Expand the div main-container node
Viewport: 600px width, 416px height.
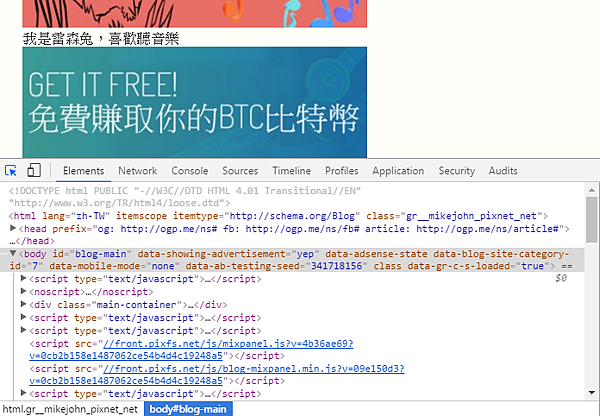[23, 304]
